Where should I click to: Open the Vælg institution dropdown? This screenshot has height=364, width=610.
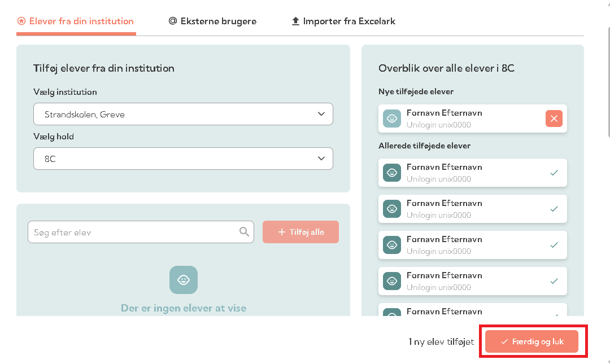pyautogui.click(x=182, y=114)
